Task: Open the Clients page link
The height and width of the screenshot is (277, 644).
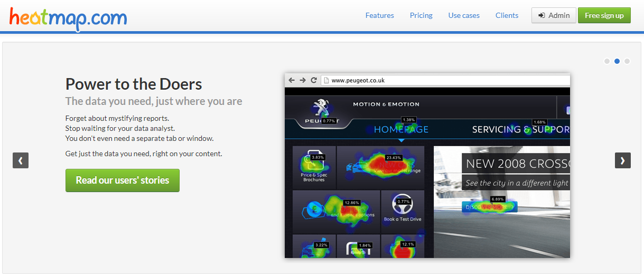Action: click(507, 15)
